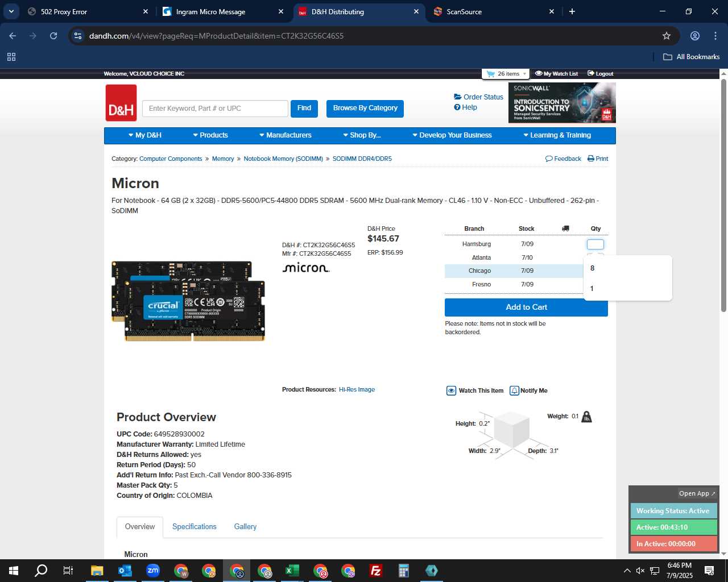Open SODIMM DDR4/DDR5 breadcrumb link

[362, 159]
